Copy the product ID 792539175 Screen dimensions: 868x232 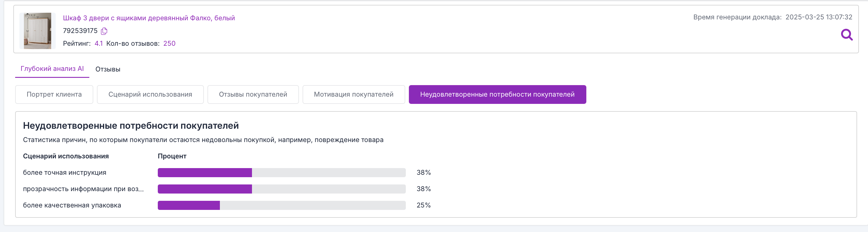pyautogui.click(x=104, y=31)
